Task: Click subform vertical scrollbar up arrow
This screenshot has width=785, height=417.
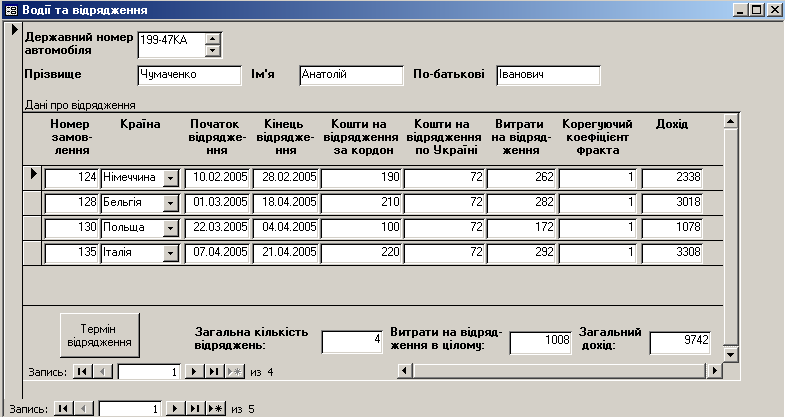Action: (731, 121)
